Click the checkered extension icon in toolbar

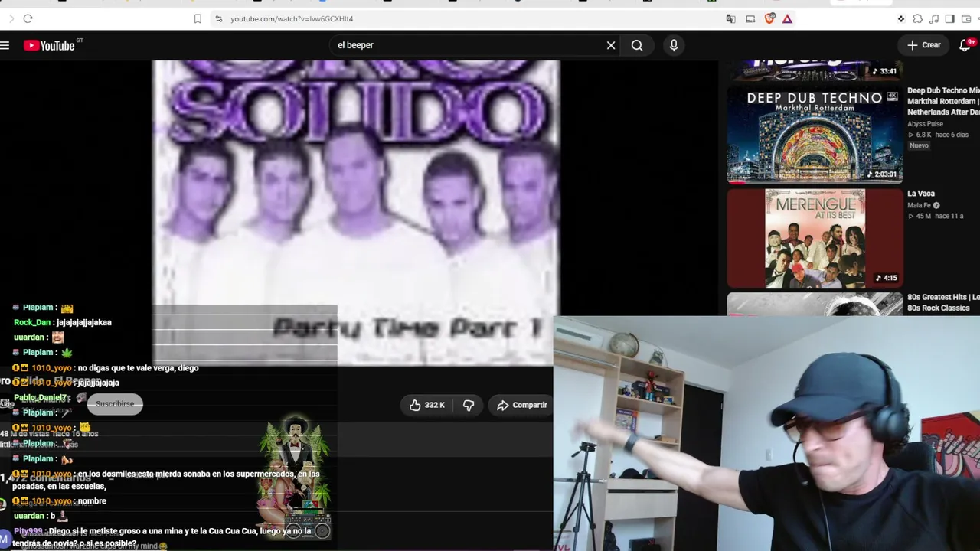click(901, 18)
